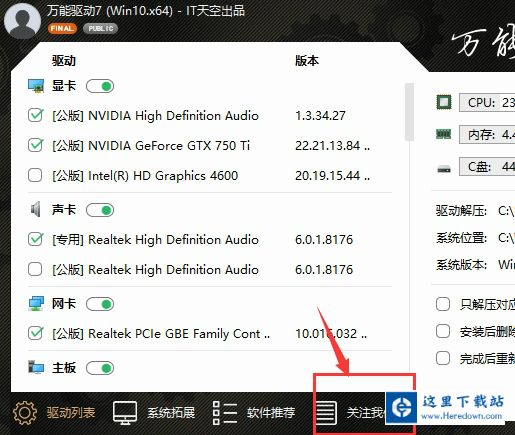Turn off the 主板 driver toggle
Viewport: 515px width, 435px height.
click(x=100, y=368)
